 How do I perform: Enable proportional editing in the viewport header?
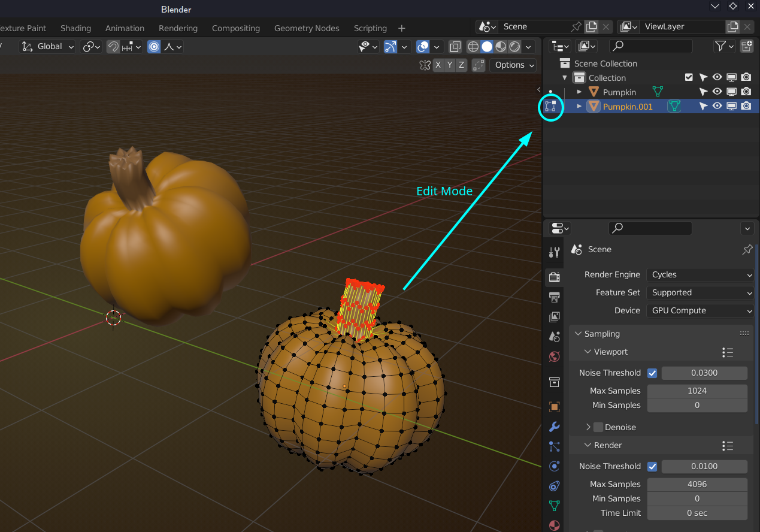click(154, 47)
